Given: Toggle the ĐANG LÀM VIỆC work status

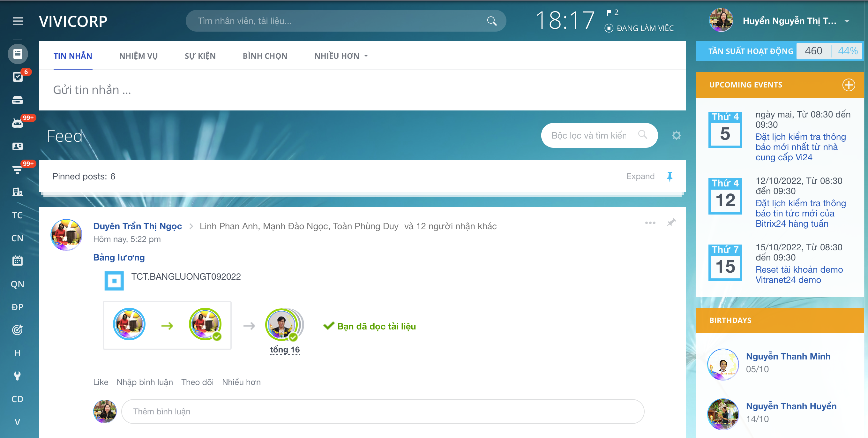Looking at the screenshot, I should click(639, 28).
